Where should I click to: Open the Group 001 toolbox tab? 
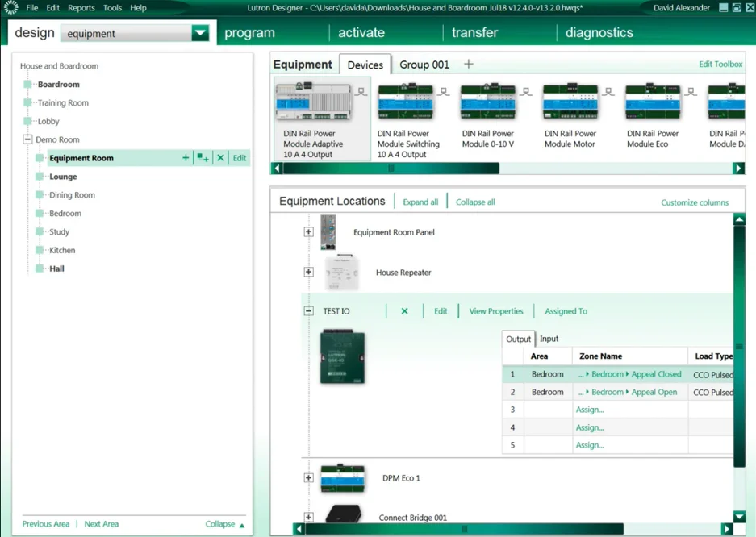(424, 65)
